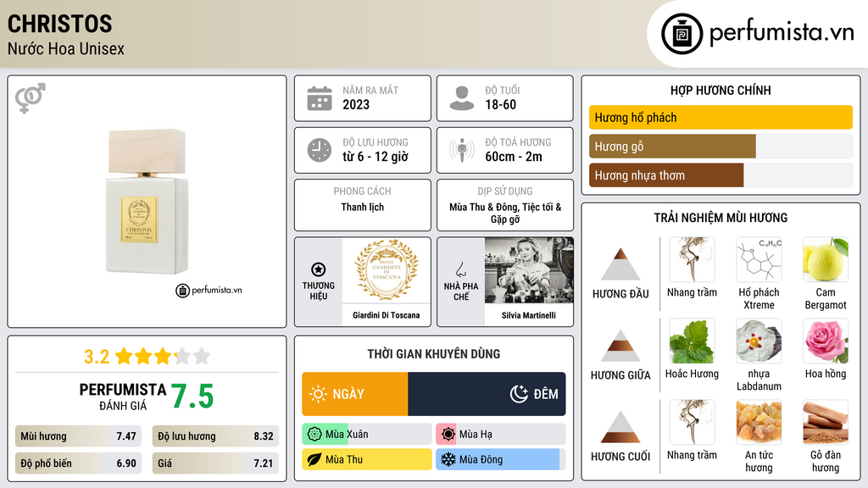Click the Hoa hồng rose image
Image resolution: width=868 pixels, height=488 pixels.
pos(826,341)
